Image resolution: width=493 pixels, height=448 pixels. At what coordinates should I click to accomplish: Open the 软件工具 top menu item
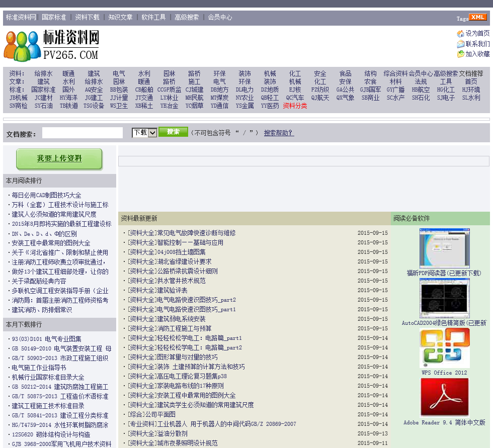pos(153,17)
